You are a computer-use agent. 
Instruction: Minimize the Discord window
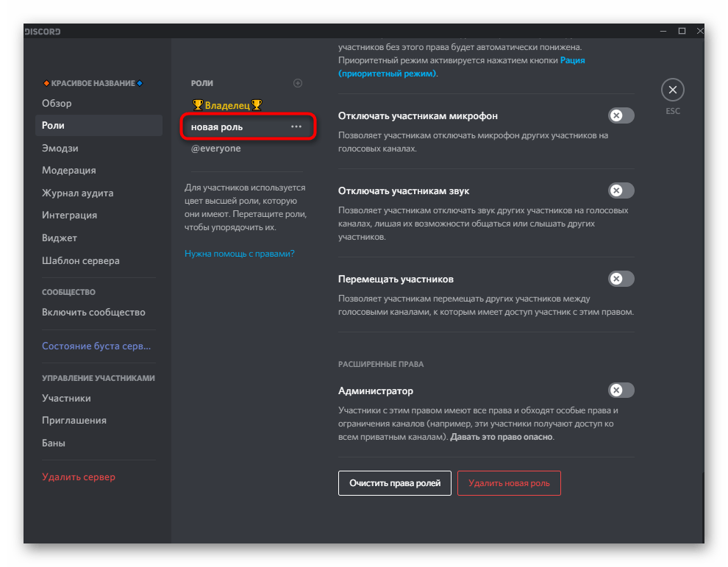pos(660,31)
